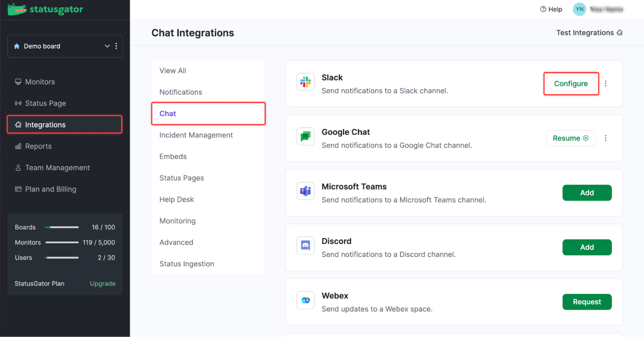Open Slack integration three-dot menu
644x337 pixels.
606,84
